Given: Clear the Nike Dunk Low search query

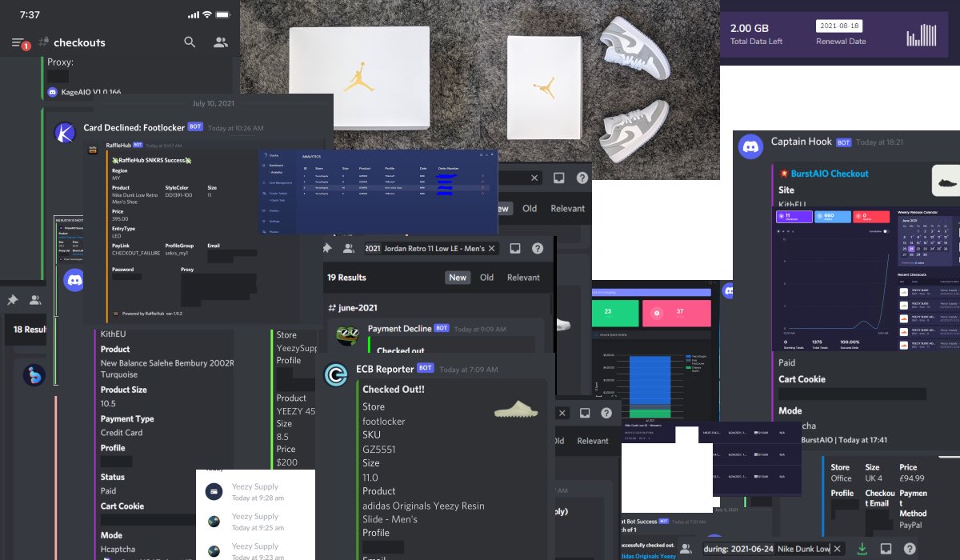Looking at the screenshot, I should point(836,549).
